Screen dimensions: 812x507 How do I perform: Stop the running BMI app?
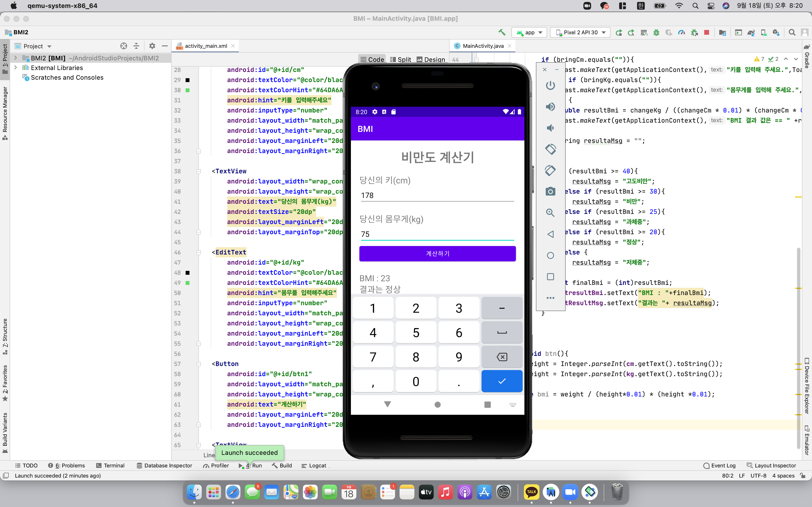[x=707, y=32]
